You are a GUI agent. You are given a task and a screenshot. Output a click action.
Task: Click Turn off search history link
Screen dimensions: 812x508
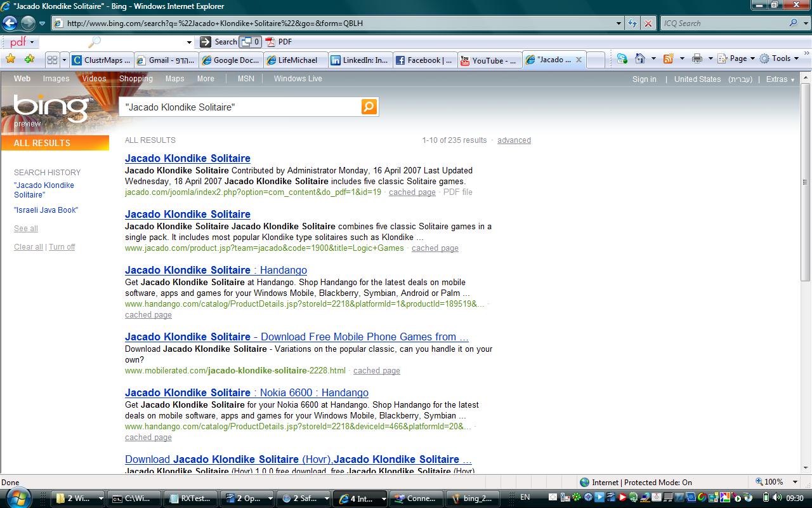[62, 247]
